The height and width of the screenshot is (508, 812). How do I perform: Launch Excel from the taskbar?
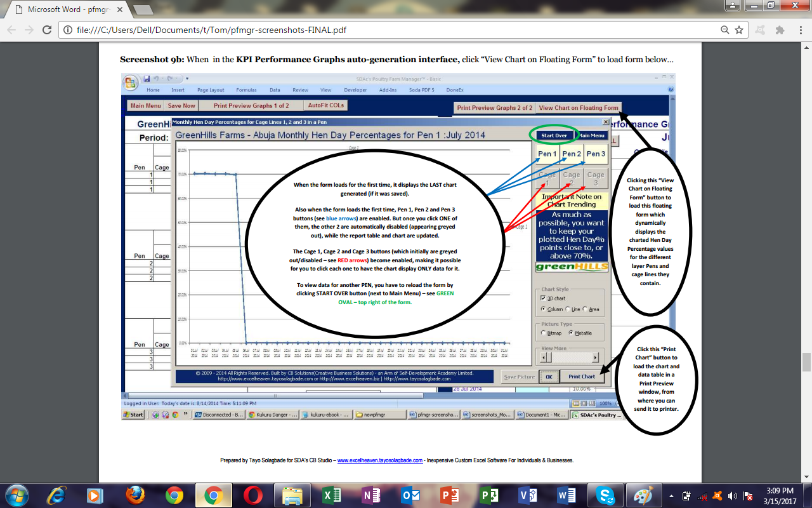pyautogui.click(x=332, y=495)
